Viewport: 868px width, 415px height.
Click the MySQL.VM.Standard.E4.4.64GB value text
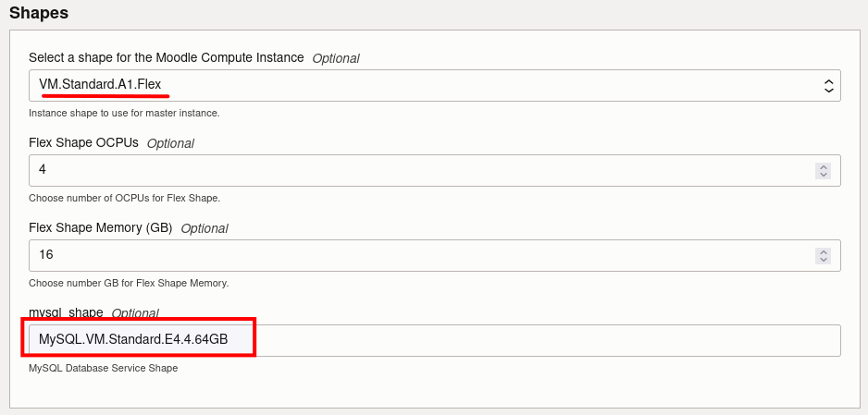pos(133,340)
